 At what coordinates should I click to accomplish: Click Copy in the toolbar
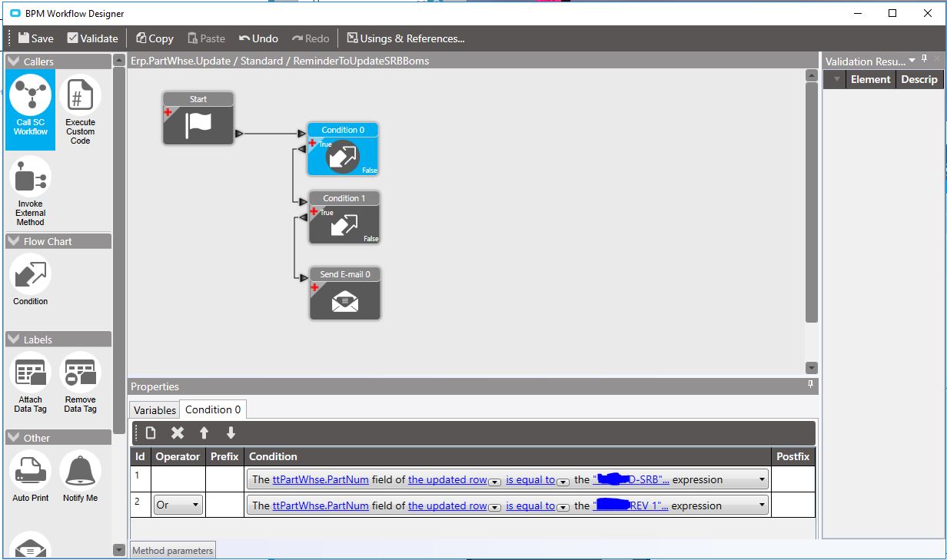pyautogui.click(x=155, y=38)
